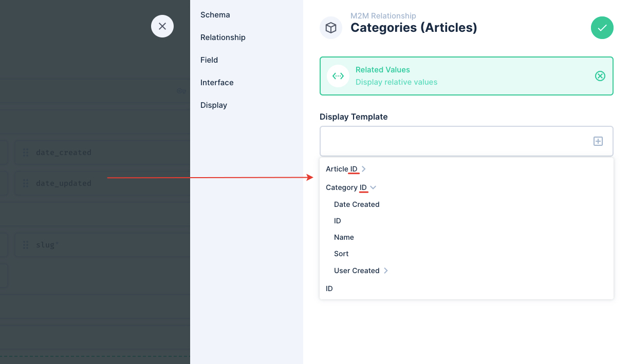Image resolution: width=630 pixels, height=364 pixels.
Task: Expand the User Created chevron
Action: (386, 271)
